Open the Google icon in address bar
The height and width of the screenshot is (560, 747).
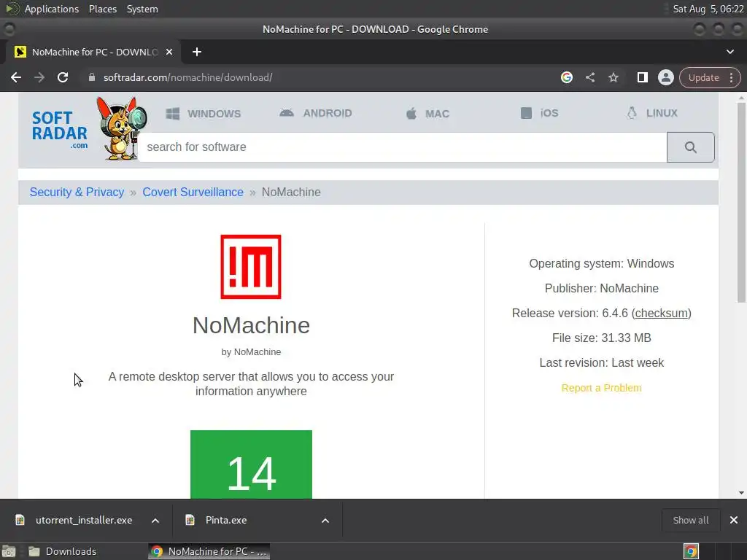(566, 77)
